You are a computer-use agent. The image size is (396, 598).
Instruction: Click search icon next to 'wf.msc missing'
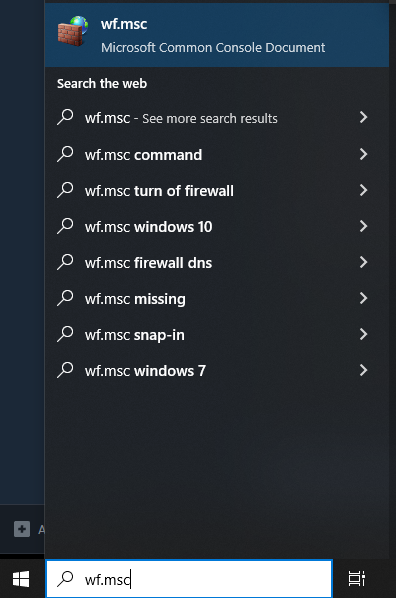click(65, 298)
